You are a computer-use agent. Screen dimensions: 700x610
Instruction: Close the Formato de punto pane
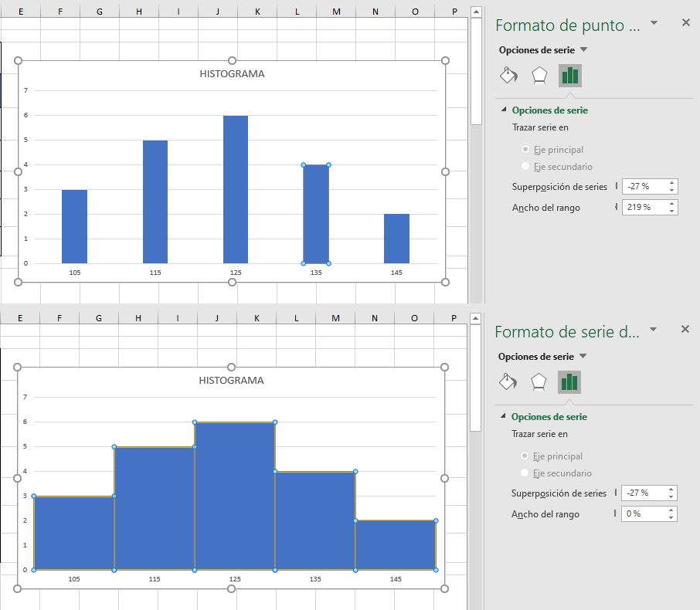(686, 22)
